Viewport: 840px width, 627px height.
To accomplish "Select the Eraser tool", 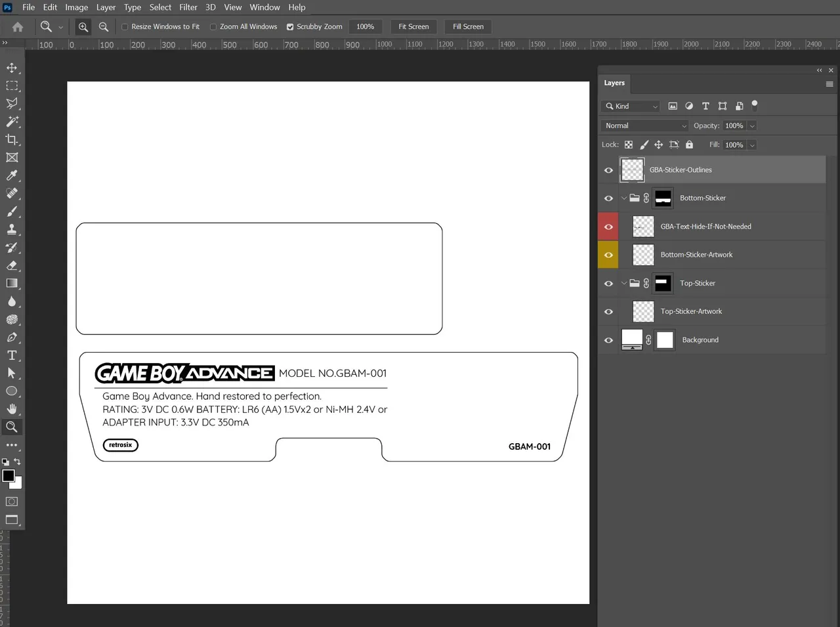I will [x=12, y=265].
